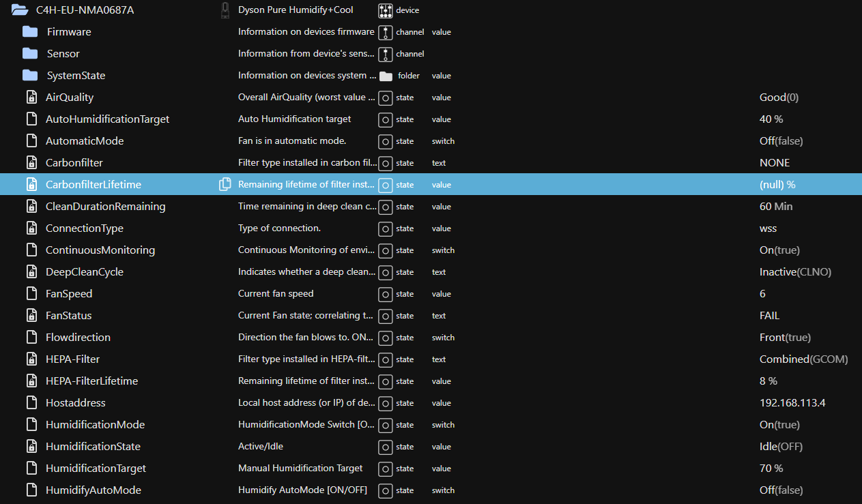Select the HEPA-FilterLifetime row name
The height and width of the screenshot is (504, 862).
pos(92,381)
